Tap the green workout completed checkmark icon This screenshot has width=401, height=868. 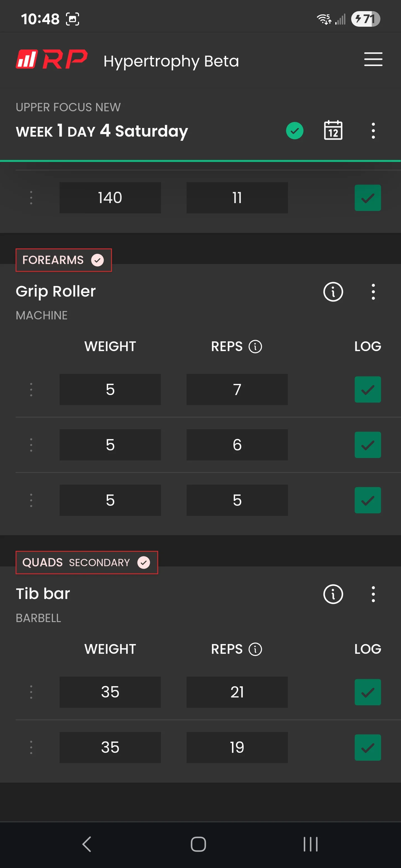click(x=294, y=131)
